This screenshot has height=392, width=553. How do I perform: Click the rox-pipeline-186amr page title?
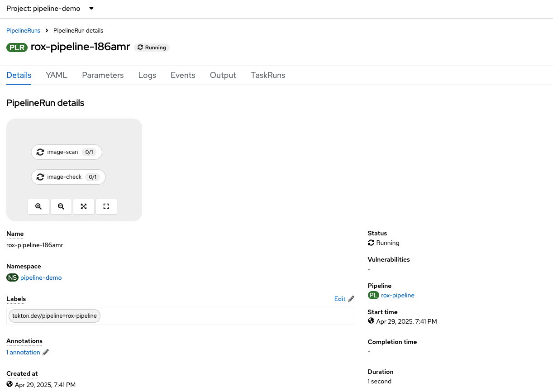[x=81, y=47]
